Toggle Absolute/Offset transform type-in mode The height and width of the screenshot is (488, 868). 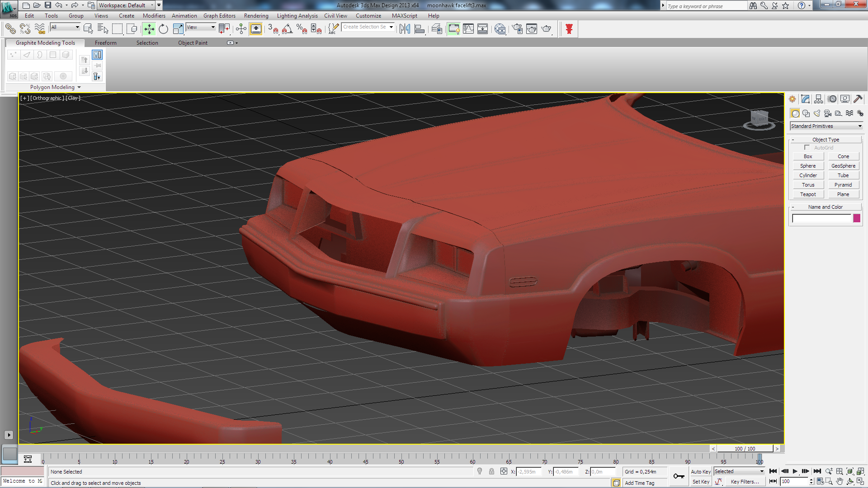pos(504,471)
